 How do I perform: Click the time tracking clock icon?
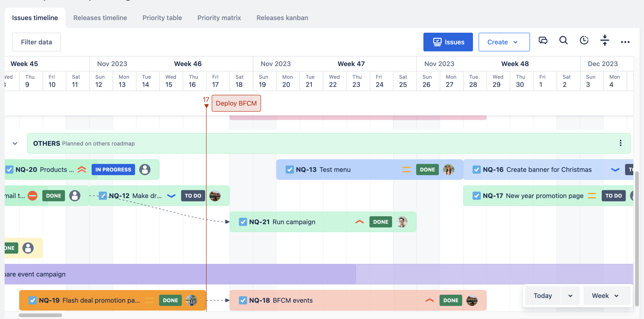(583, 41)
